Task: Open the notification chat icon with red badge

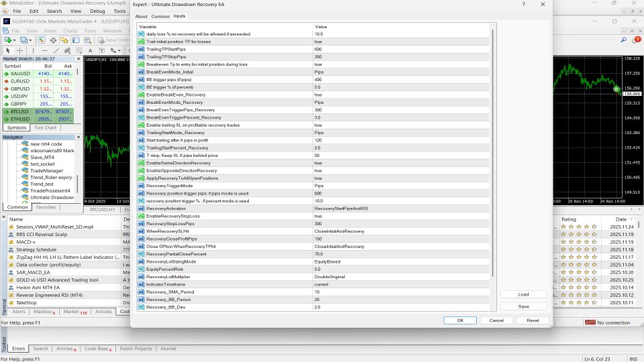Action: pyautogui.click(x=636, y=40)
